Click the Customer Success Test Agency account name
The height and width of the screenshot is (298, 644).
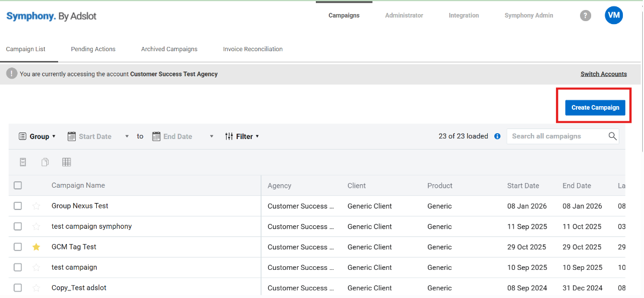pyautogui.click(x=174, y=74)
